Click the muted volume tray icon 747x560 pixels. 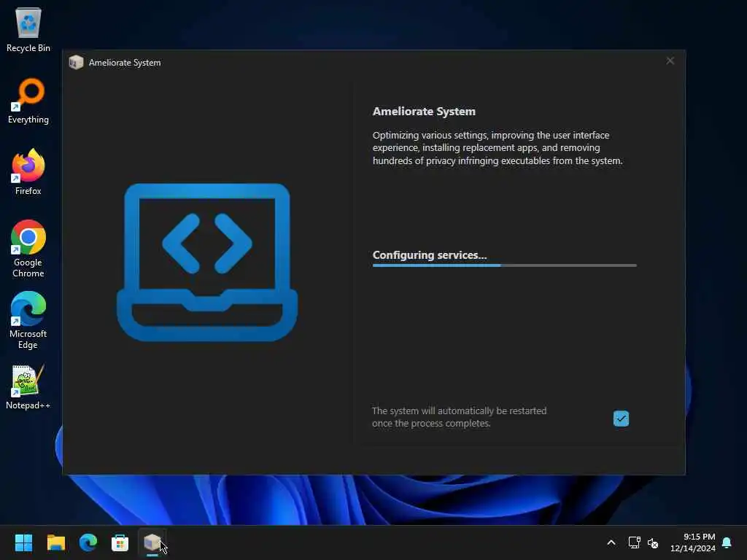tap(653, 542)
